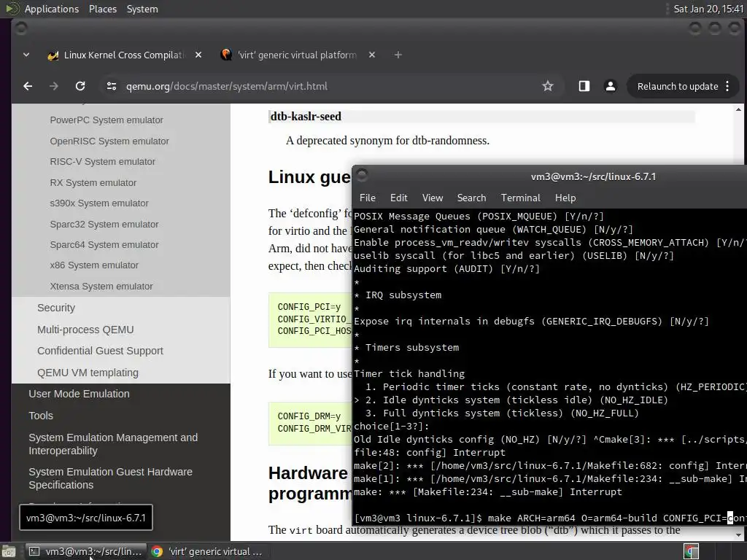This screenshot has height=560, width=747.
Task: Click page scrollbar up arrow
Action: pyautogui.click(x=738, y=110)
